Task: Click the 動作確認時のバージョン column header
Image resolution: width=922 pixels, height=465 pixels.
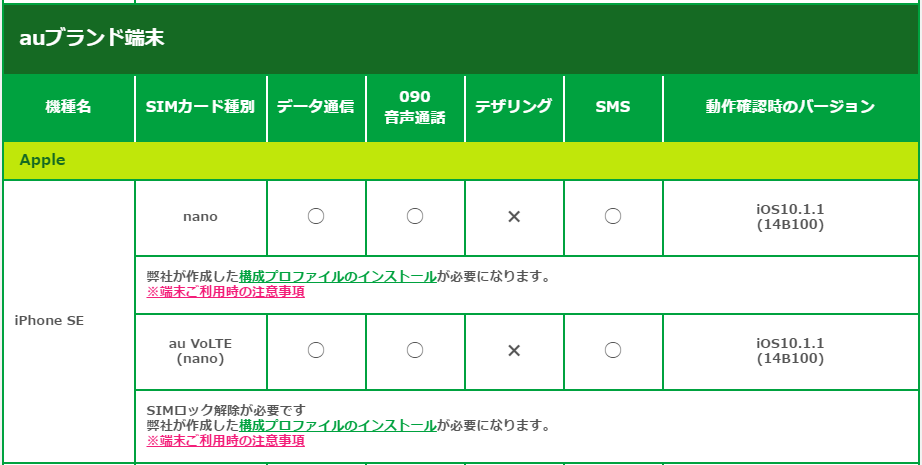Action: point(790,108)
